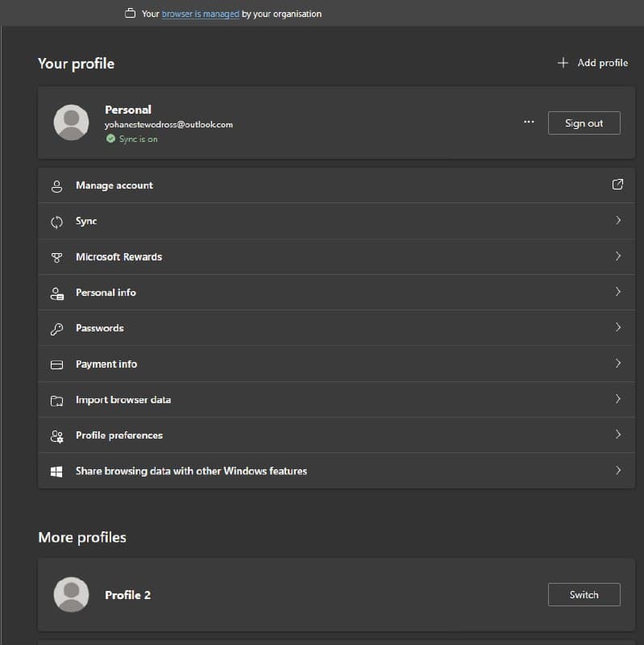Image resolution: width=644 pixels, height=645 pixels.
Task: Expand the Payment info chevron
Action: (x=617, y=364)
